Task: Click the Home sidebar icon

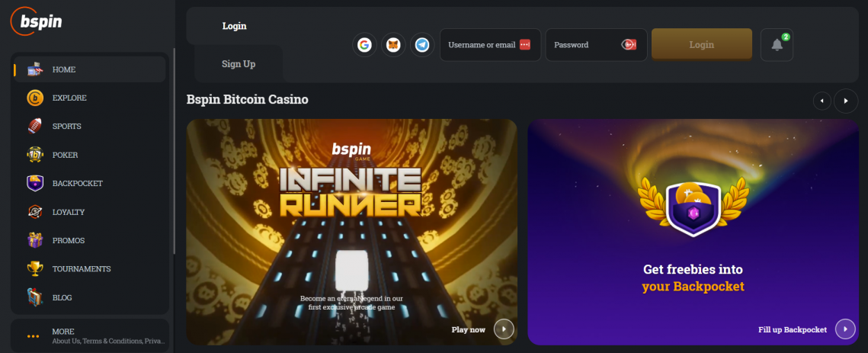Action: coord(35,69)
